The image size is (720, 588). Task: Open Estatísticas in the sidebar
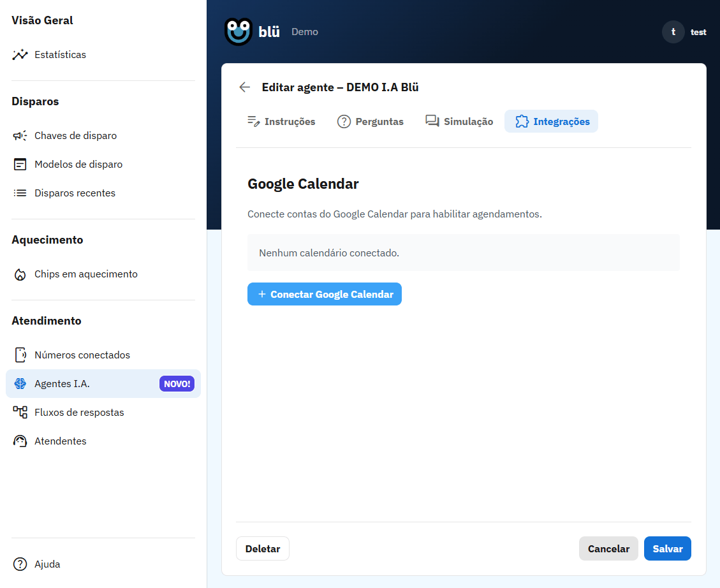[103, 55]
